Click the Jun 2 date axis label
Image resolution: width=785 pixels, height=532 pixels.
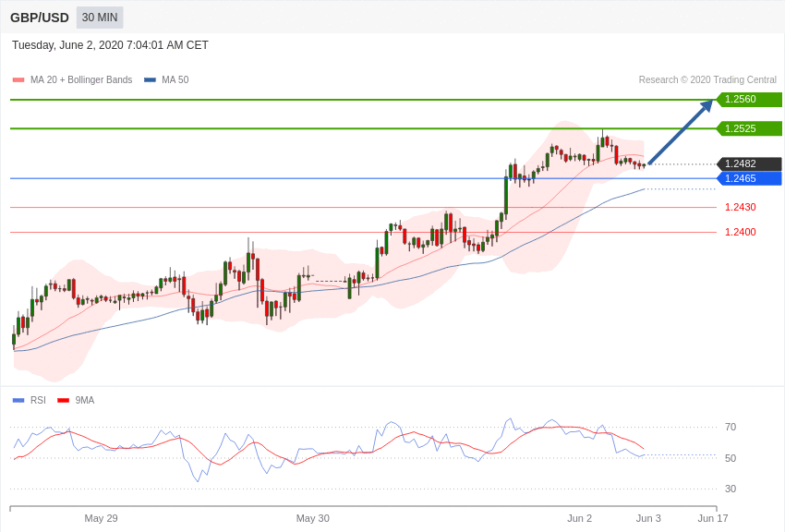[580, 518]
